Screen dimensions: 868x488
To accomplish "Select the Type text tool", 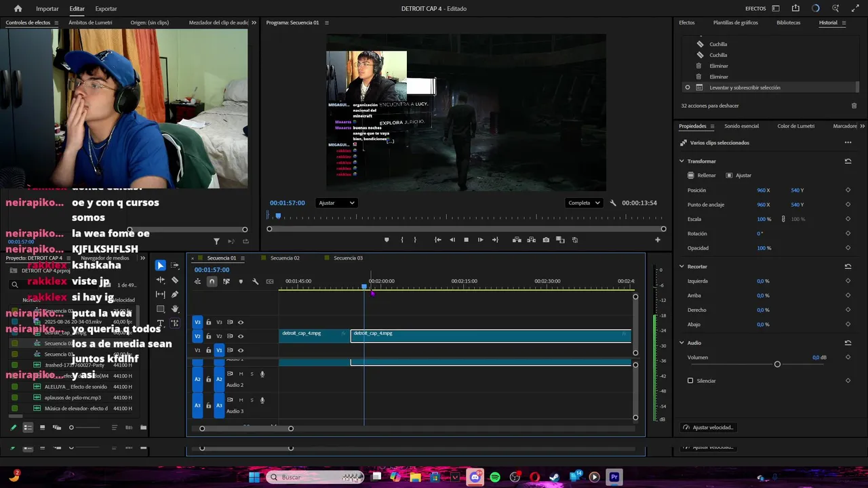I will pyautogui.click(x=160, y=323).
